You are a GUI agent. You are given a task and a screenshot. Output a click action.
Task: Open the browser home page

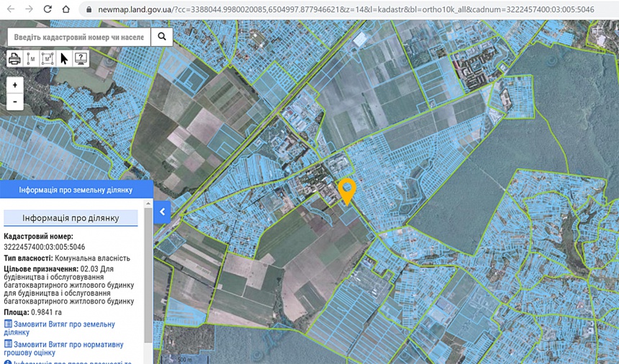pyautogui.click(x=66, y=9)
